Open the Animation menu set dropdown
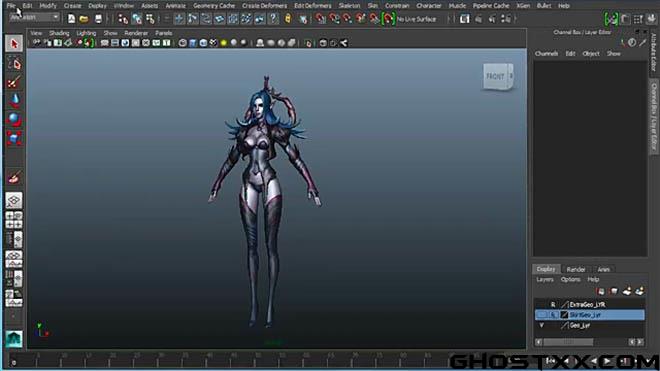 [34, 17]
